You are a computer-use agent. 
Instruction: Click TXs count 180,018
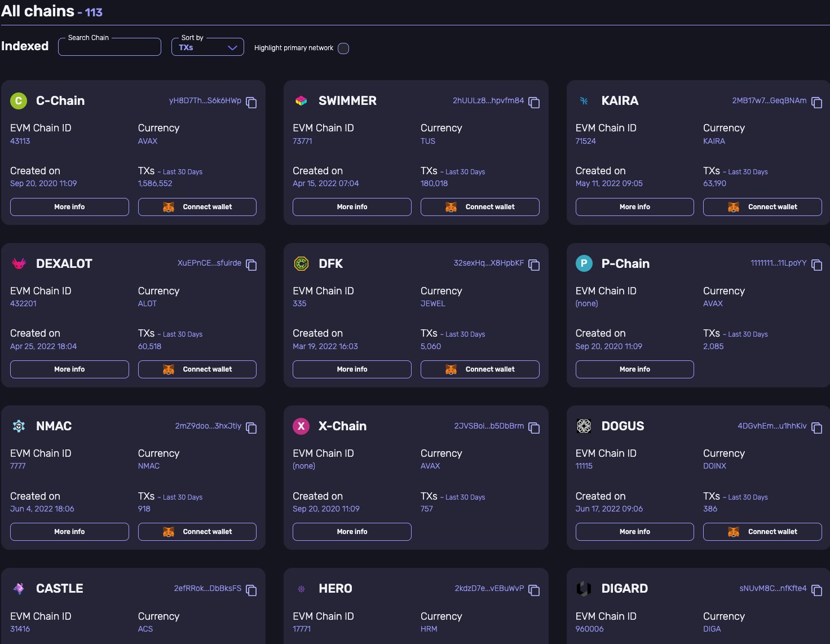point(434,183)
